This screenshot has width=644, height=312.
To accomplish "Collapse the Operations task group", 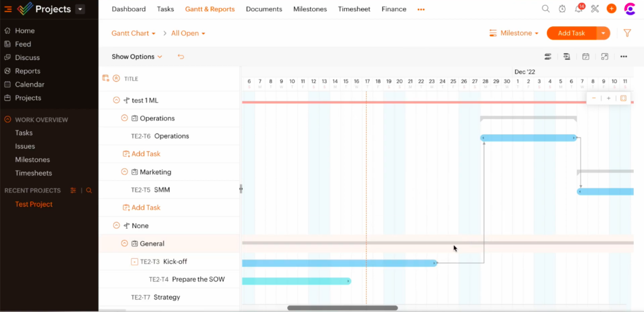I will [125, 118].
